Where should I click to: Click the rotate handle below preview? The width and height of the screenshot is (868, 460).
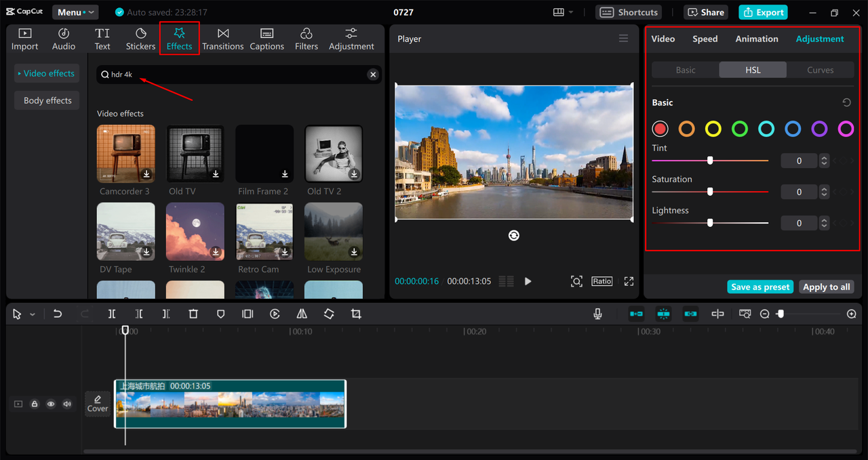[x=514, y=235]
